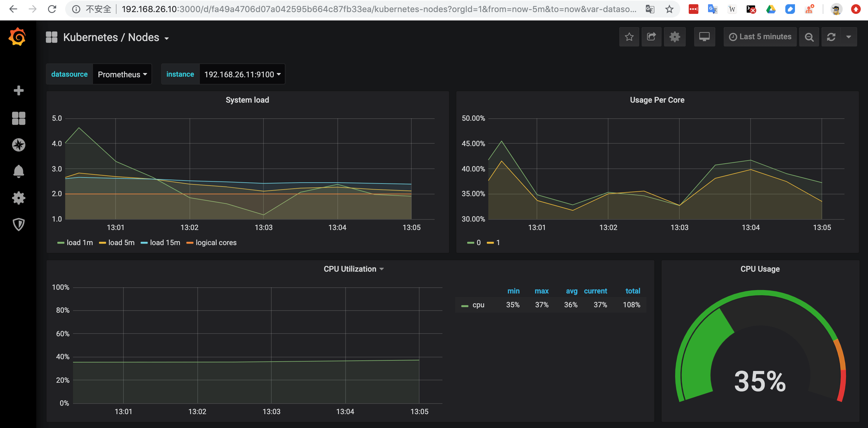Toggle logical cores series in legend

pyautogui.click(x=216, y=243)
